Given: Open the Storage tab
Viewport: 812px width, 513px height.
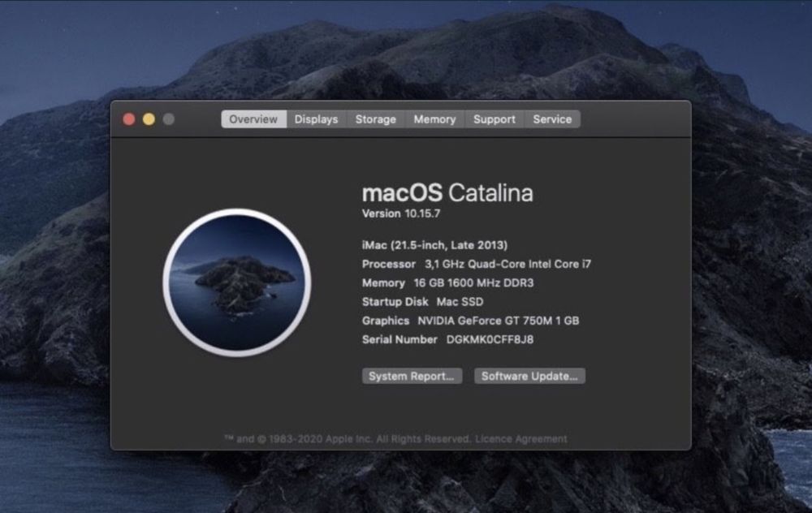Looking at the screenshot, I should (x=375, y=119).
